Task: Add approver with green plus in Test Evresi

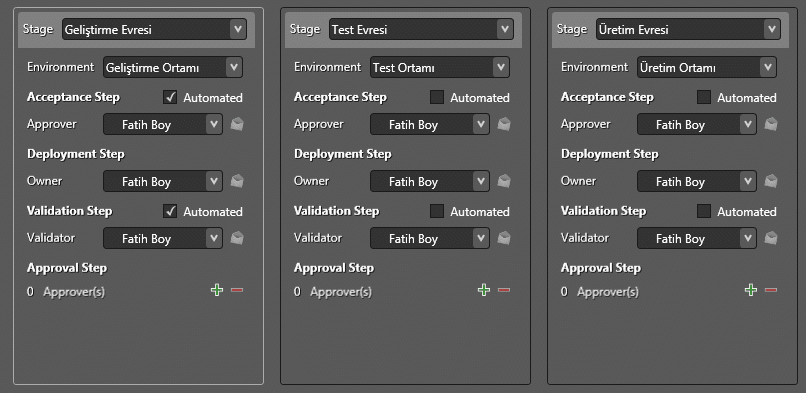Action: [x=484, y=290]
